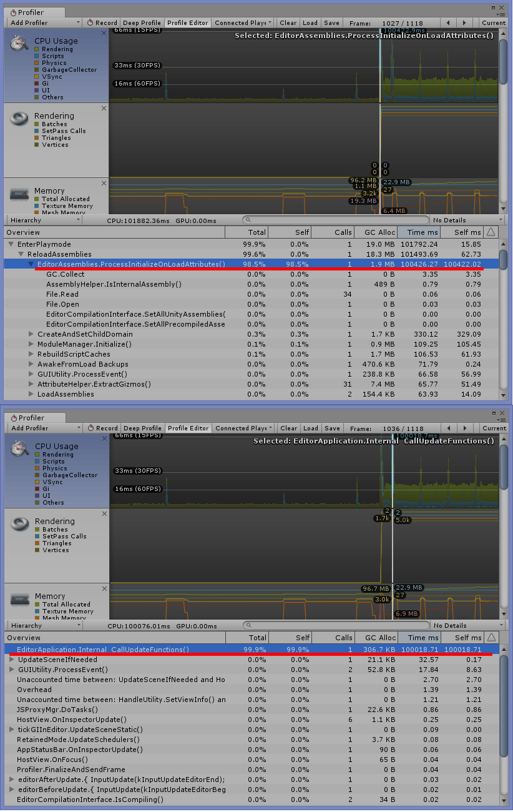Click the warning triangle column header in top profiler
Viewport: 513px width, 812px height.
pos(491,232)
